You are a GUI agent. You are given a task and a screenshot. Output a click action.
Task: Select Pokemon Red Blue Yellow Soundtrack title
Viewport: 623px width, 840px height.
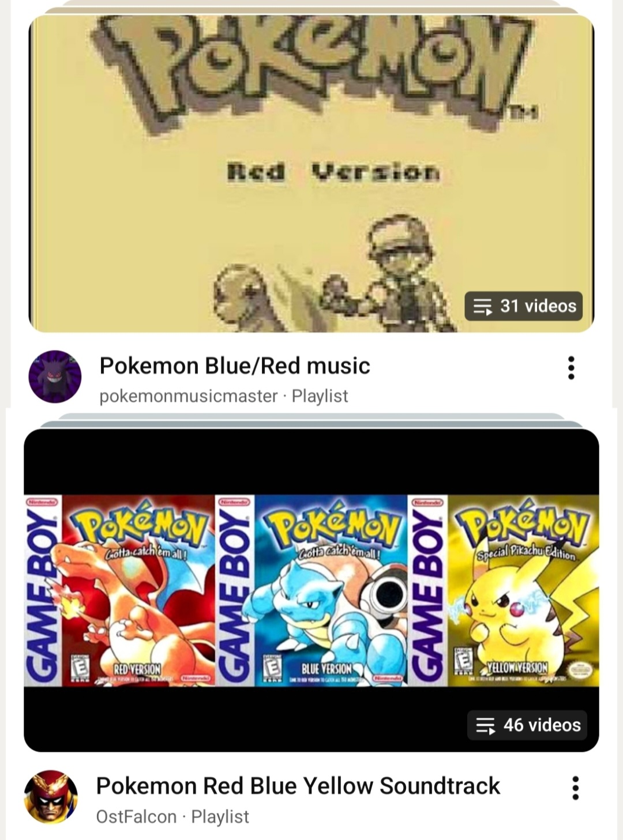click(298, 786)
